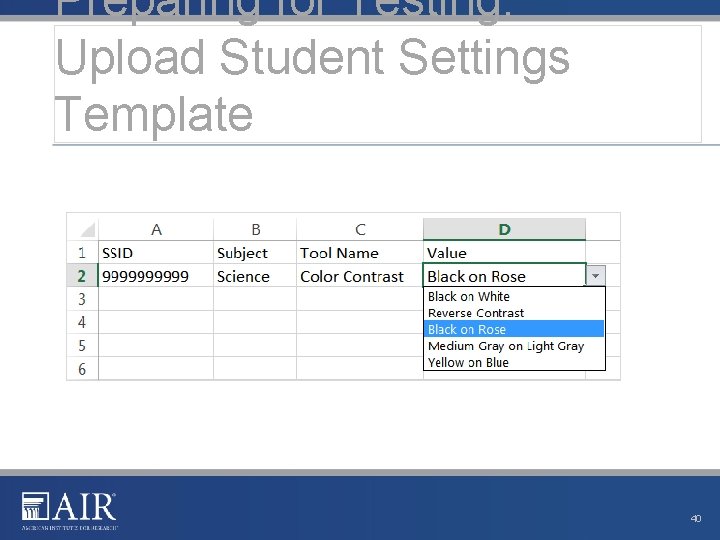Choose Black on White from list

point(514,296)
